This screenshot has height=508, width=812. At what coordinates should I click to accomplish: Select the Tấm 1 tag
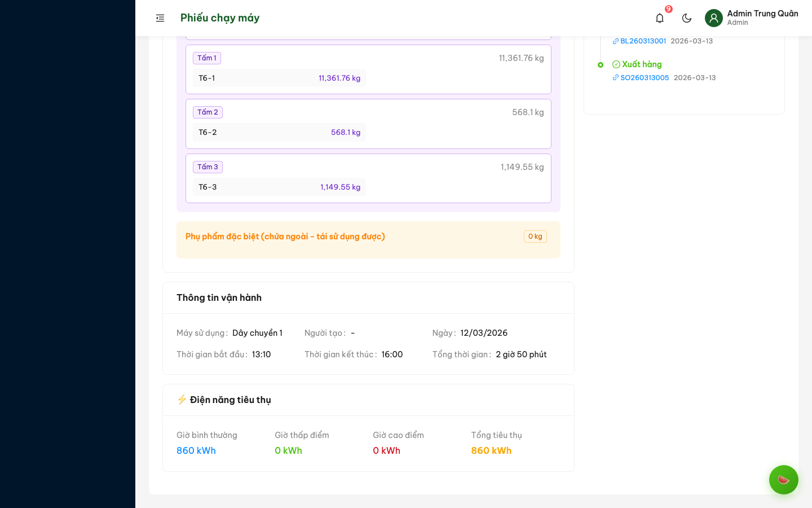207,58
